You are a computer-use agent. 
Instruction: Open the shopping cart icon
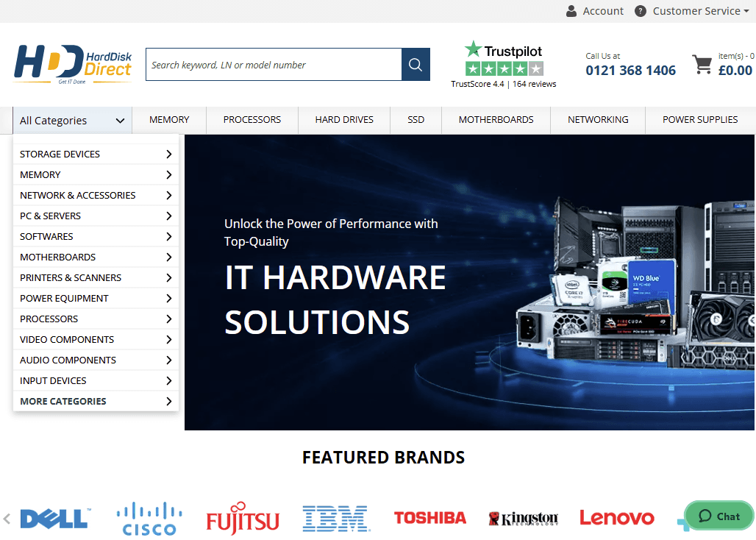(702, 64)
